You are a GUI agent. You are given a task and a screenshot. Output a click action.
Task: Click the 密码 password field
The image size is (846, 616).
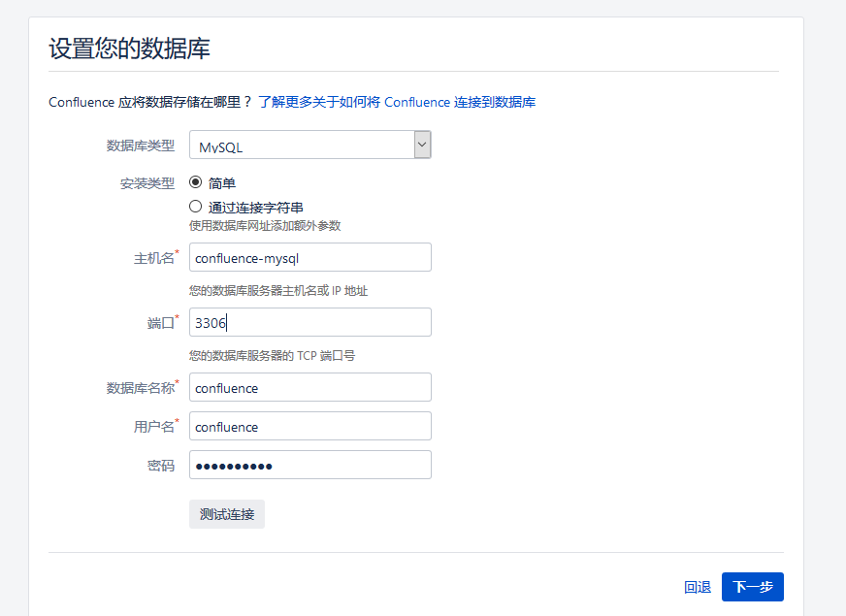[x=309, y=465]
